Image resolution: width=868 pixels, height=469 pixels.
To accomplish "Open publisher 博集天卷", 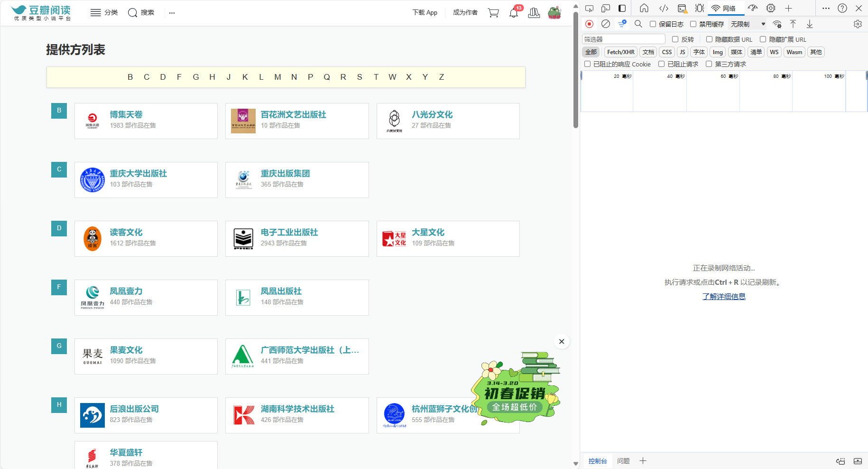I will pos(126,114).
